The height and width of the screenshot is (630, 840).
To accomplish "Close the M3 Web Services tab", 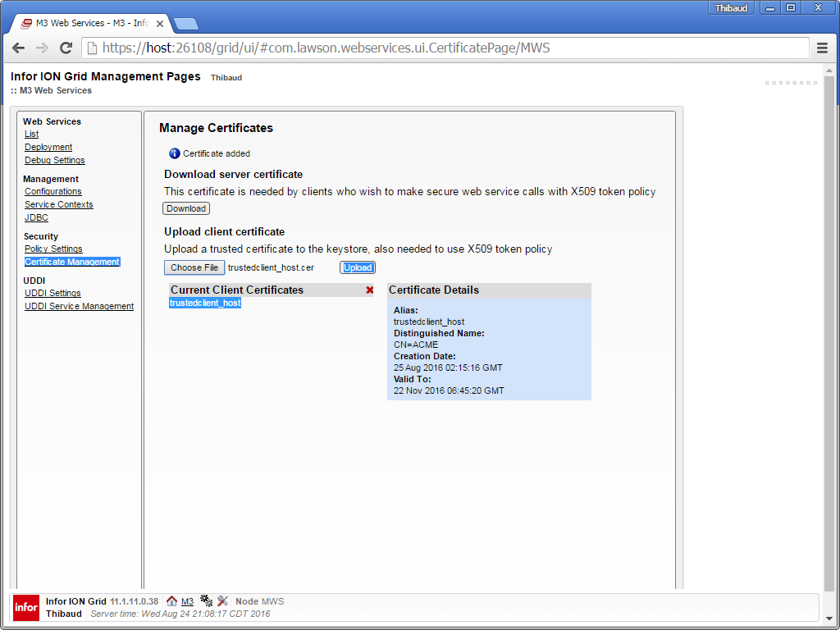I will (160, 24).
